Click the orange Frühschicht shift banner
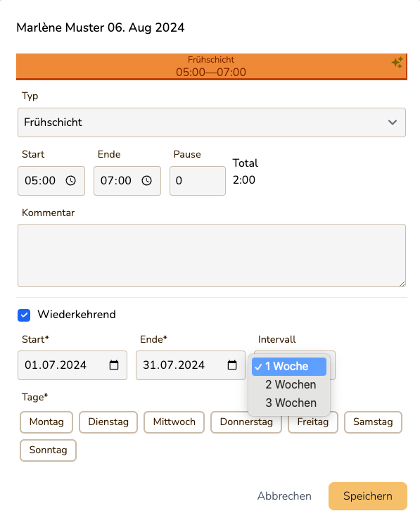 click(x=212, y=67)
